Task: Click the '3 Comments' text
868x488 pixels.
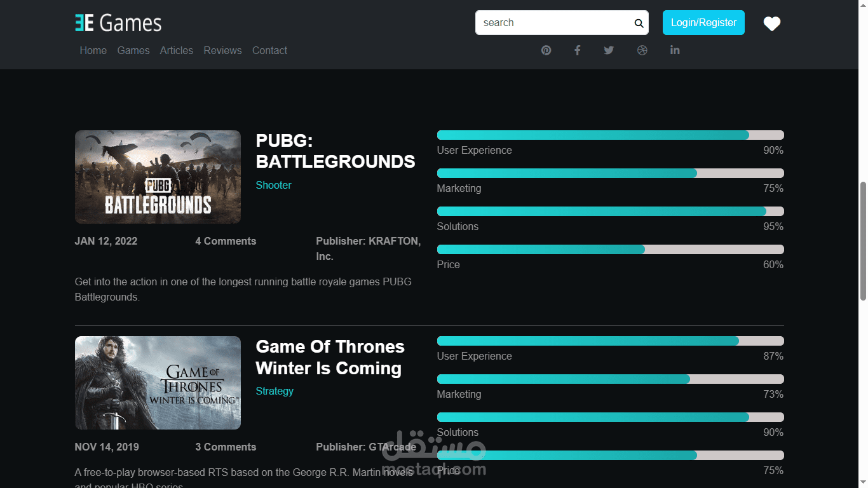Action: coord(226,447)
